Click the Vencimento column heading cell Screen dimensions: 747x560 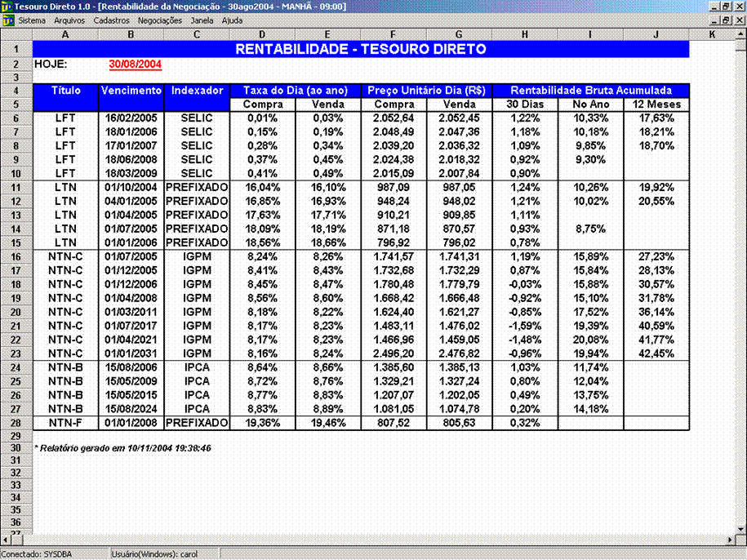click(x=131, y=91)
